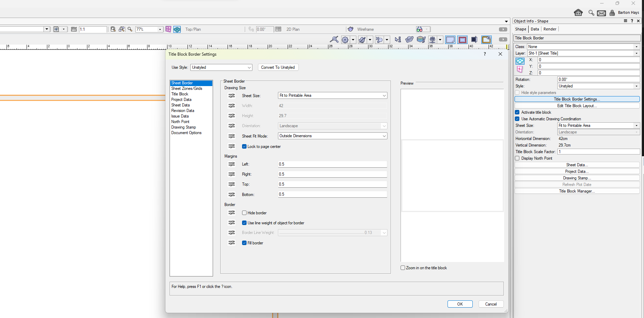Click the settings icon left of Sheet Size
The height and width of the screenshot is (318, 644).
[232, 96]
